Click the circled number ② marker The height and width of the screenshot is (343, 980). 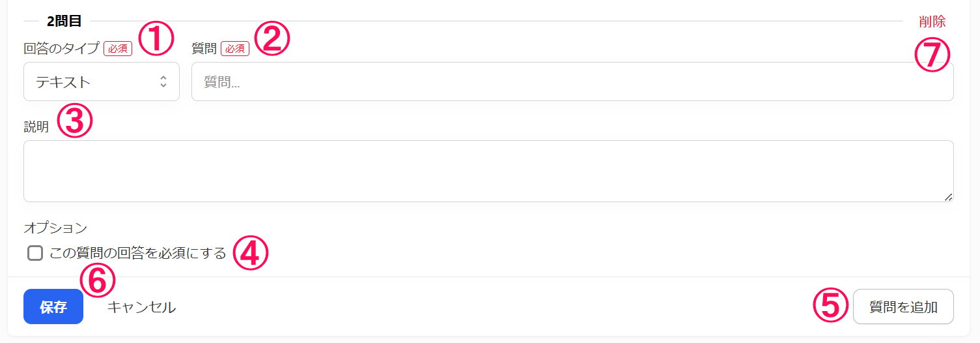(272, 38)
